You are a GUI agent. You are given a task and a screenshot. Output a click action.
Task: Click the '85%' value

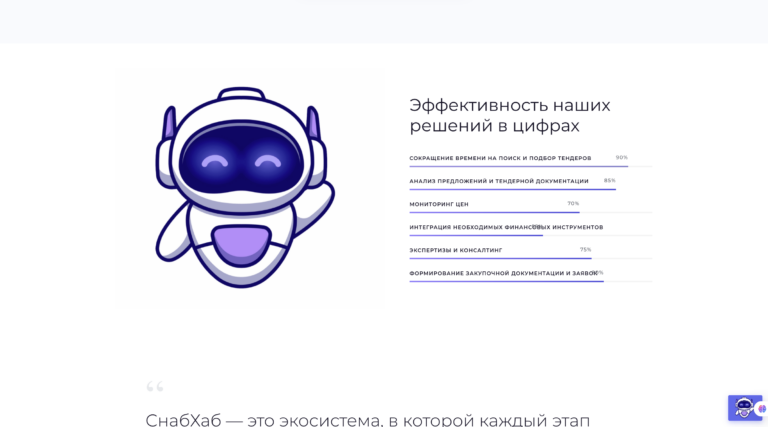pos(609,181)
